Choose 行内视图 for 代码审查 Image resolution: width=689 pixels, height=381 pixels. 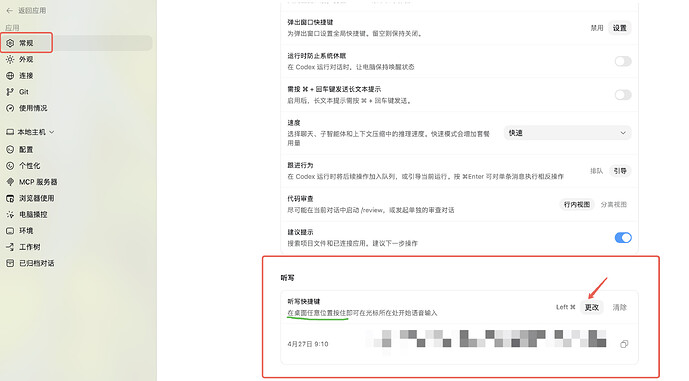coord(577,204)
